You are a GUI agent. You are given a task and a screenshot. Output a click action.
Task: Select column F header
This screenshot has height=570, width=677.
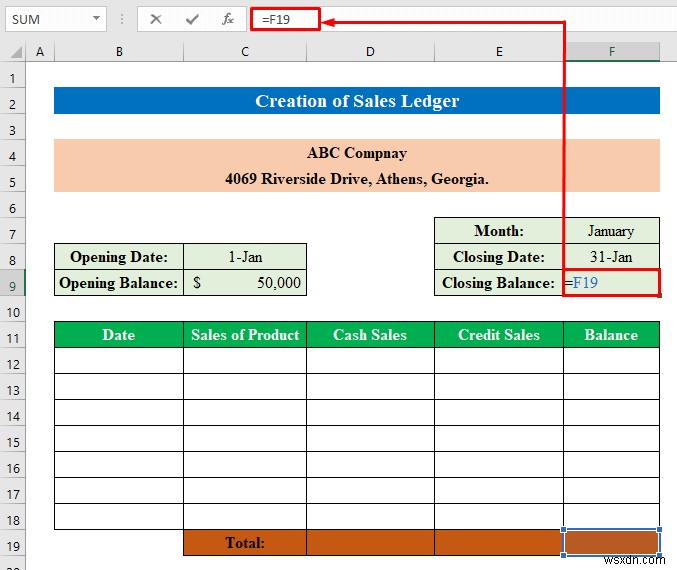tap(611, 52)
